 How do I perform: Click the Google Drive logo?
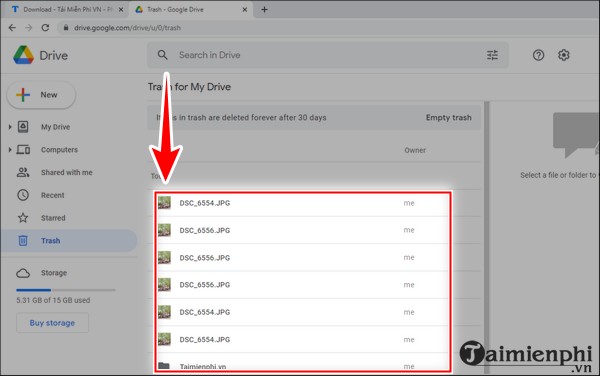coord(23,55)
